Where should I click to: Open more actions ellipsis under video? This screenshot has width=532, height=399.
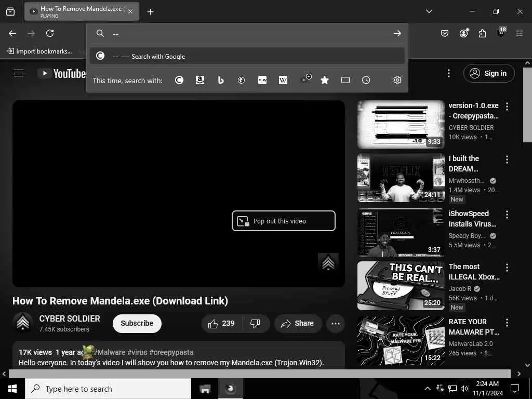pyautogui.click(x=336, y=323)
